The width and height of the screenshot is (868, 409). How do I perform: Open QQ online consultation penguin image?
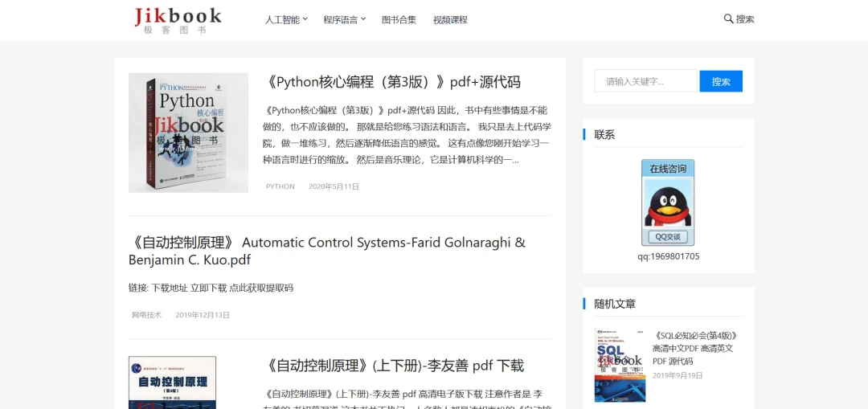coord(668,202)
